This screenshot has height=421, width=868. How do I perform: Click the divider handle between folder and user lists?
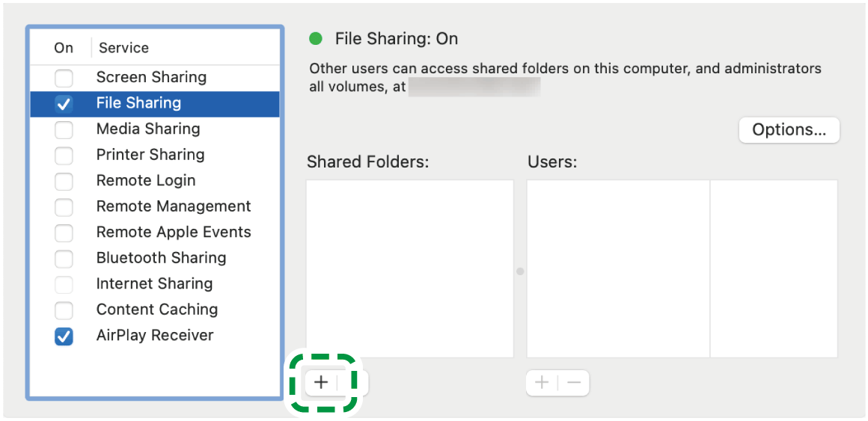520,271
